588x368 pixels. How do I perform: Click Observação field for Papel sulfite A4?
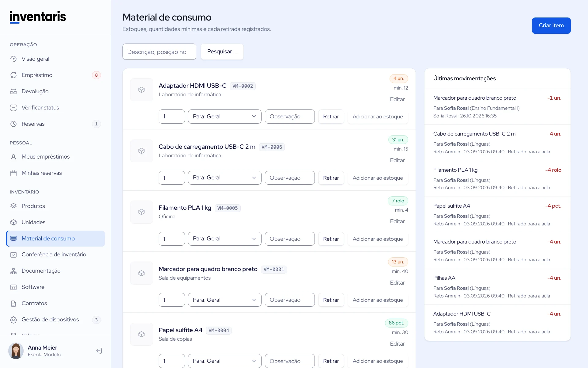click(290, 361)
